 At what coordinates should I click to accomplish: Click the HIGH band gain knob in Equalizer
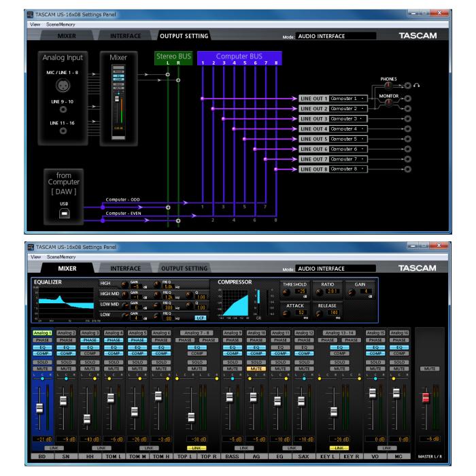tap(124, 285)
